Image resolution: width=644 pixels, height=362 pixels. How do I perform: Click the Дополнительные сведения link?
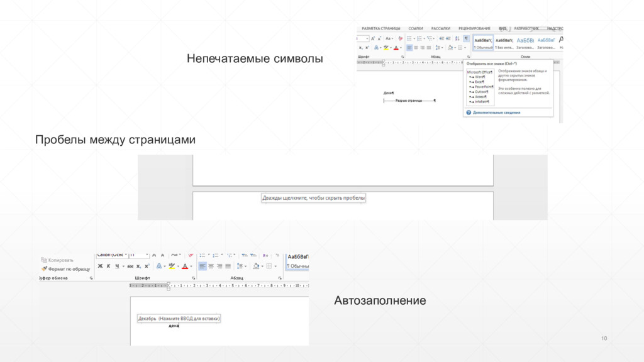497,112
